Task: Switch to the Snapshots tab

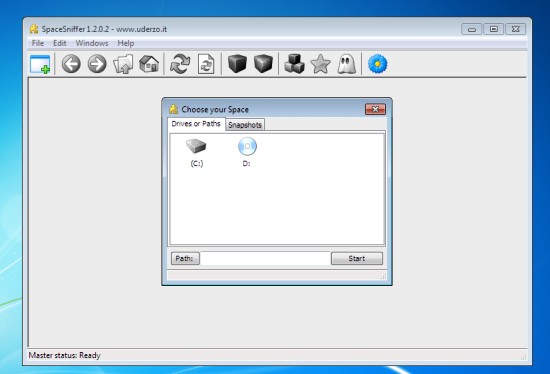Action: (x=245, y=125)
